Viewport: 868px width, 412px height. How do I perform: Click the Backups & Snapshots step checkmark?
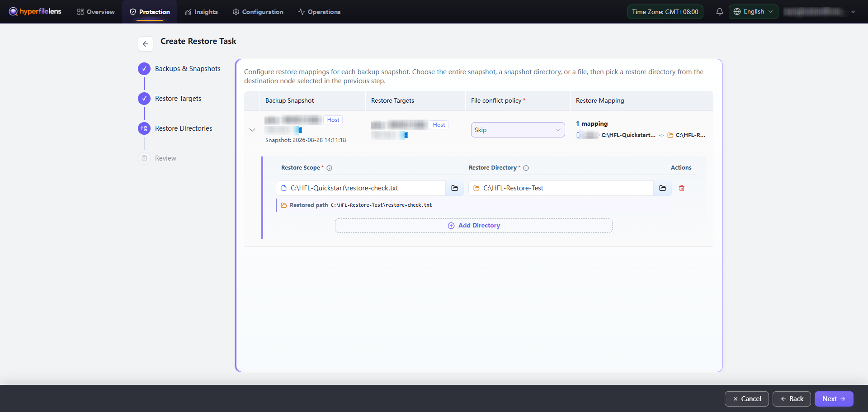click(x=144, y=69)
